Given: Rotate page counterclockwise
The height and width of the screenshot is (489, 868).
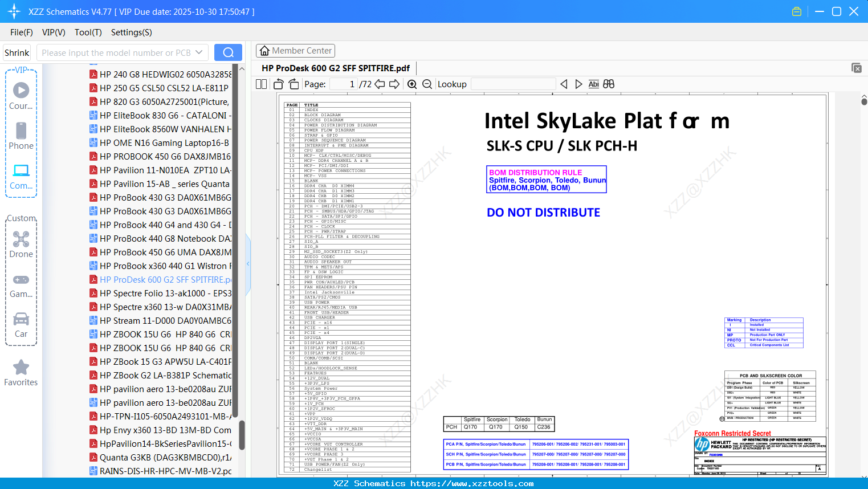Looking at the screenshot, I should tap(279, 84).
